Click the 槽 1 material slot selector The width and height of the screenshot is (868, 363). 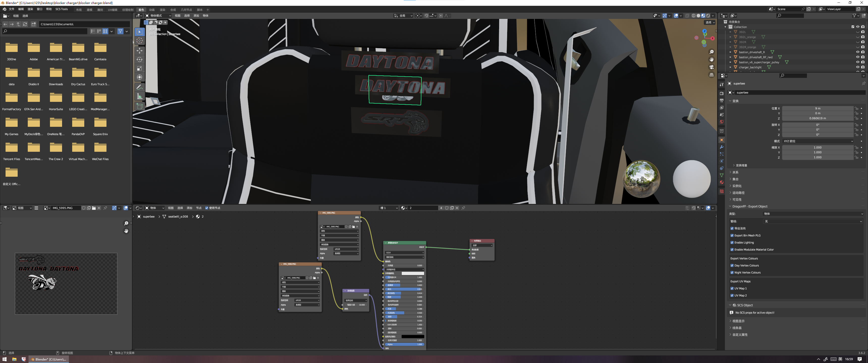(389, 208)
